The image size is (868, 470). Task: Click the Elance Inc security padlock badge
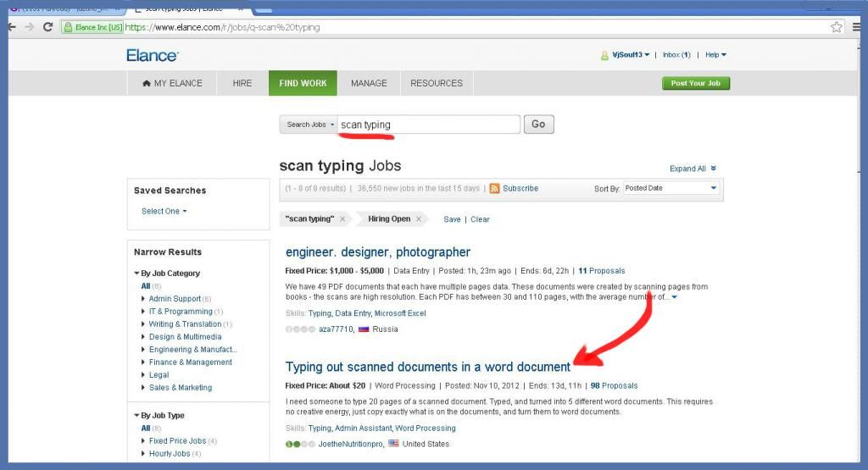coord(92,27)
